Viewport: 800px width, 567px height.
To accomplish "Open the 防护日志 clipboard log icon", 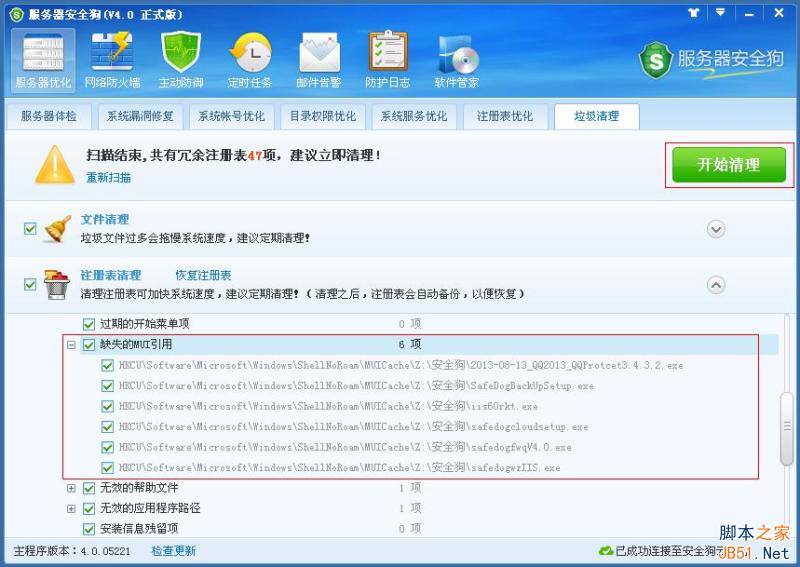I will (x=388, y=58).
